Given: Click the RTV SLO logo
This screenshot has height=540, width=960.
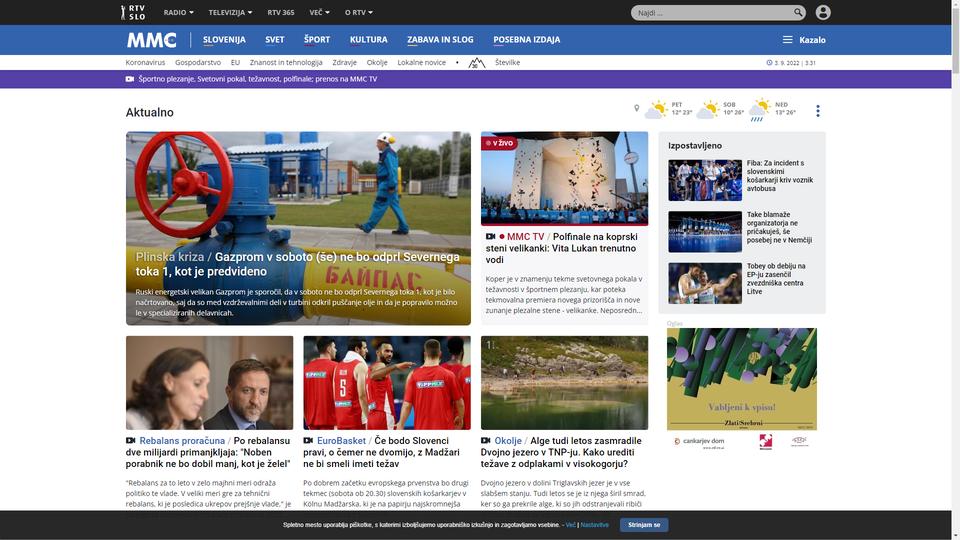Looking at the screenshot, I should 132,12.
